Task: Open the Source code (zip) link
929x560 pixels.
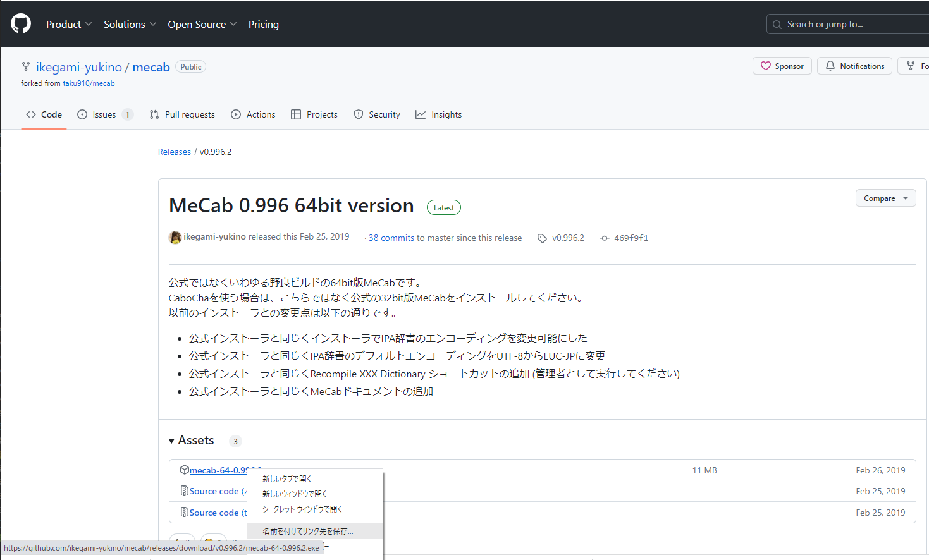Action: tap(218, 491)
